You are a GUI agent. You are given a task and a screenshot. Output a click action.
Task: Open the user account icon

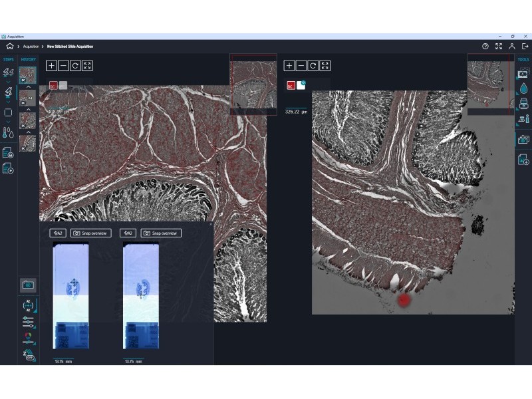511,46
